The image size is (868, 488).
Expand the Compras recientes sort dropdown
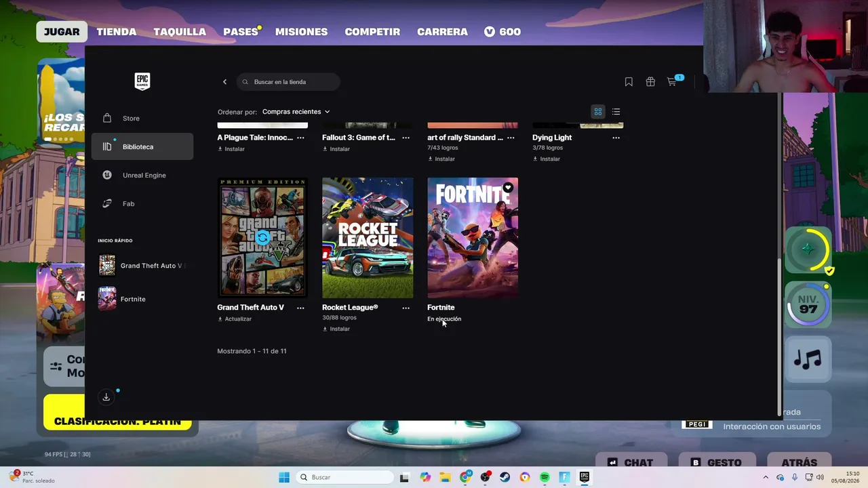pyautogui.click(x=296, y=112)
